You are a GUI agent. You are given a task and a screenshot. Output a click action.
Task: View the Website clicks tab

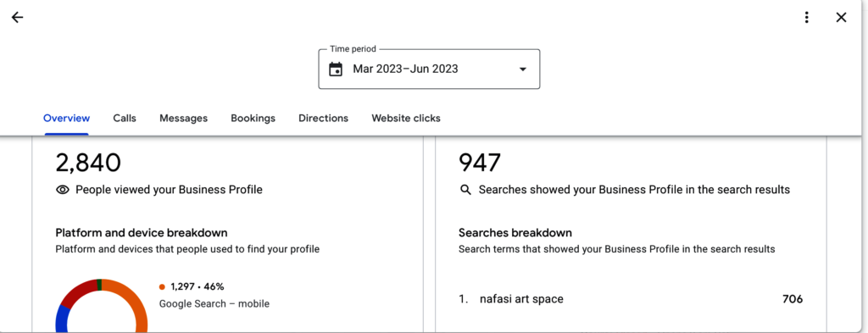tap(406, 118)
